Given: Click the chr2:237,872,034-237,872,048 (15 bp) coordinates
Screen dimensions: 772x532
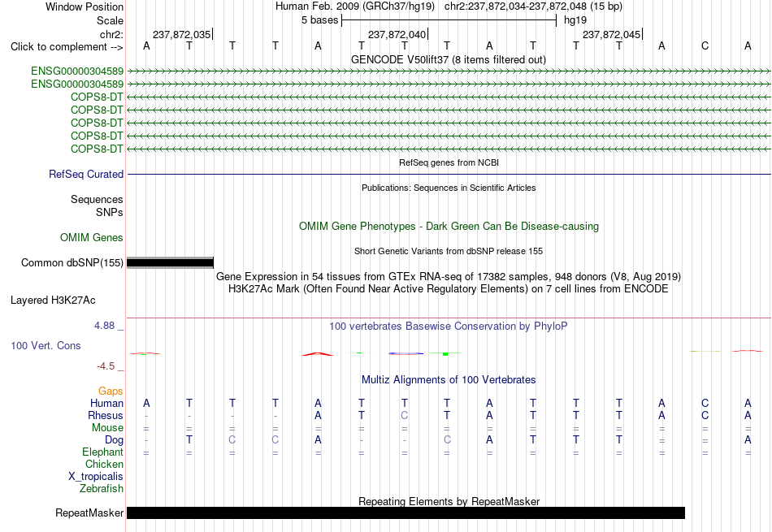Looking at the screenshot, I should coord(533,6).
